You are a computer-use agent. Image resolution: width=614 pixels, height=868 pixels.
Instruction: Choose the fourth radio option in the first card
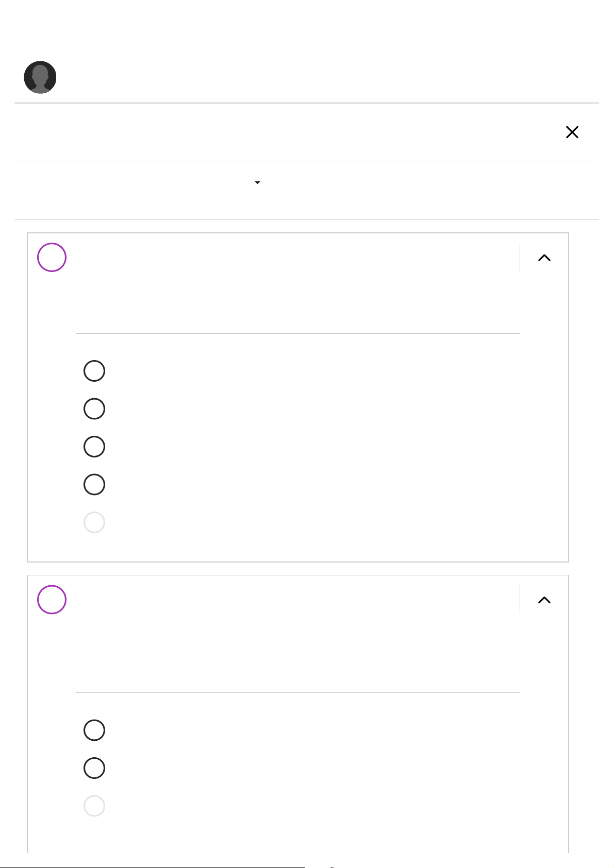coord(94,485)
